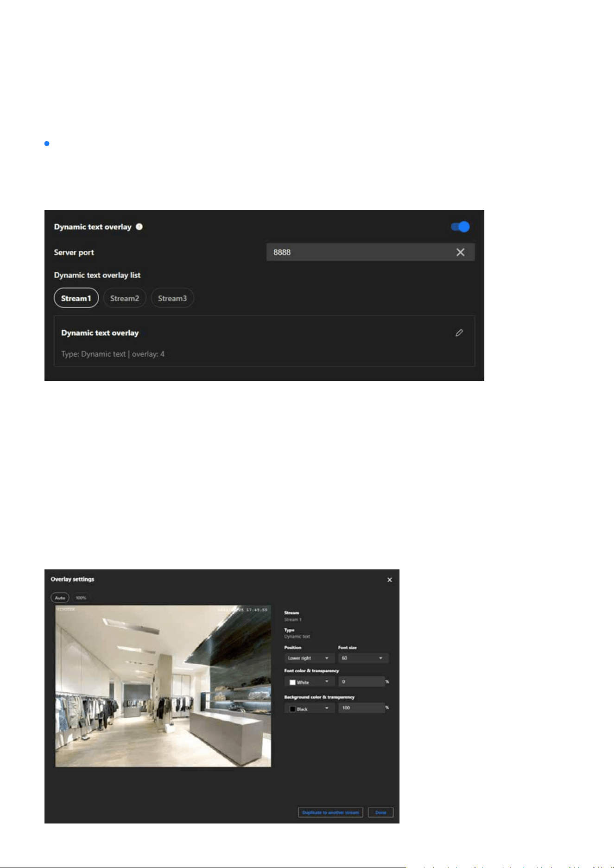Switch to the Stream3 tab
The image size is (614, 868).
[172, 298]
